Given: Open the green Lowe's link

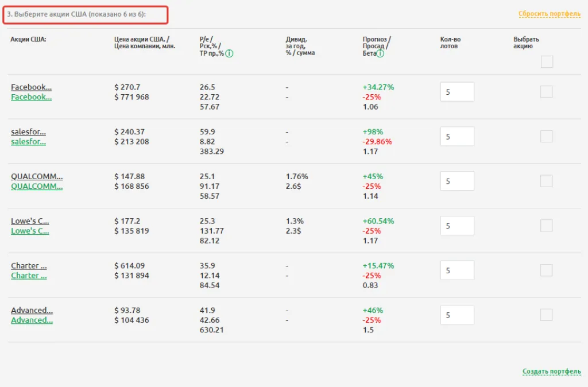Looking at the screenshot, I should point(30,231).
